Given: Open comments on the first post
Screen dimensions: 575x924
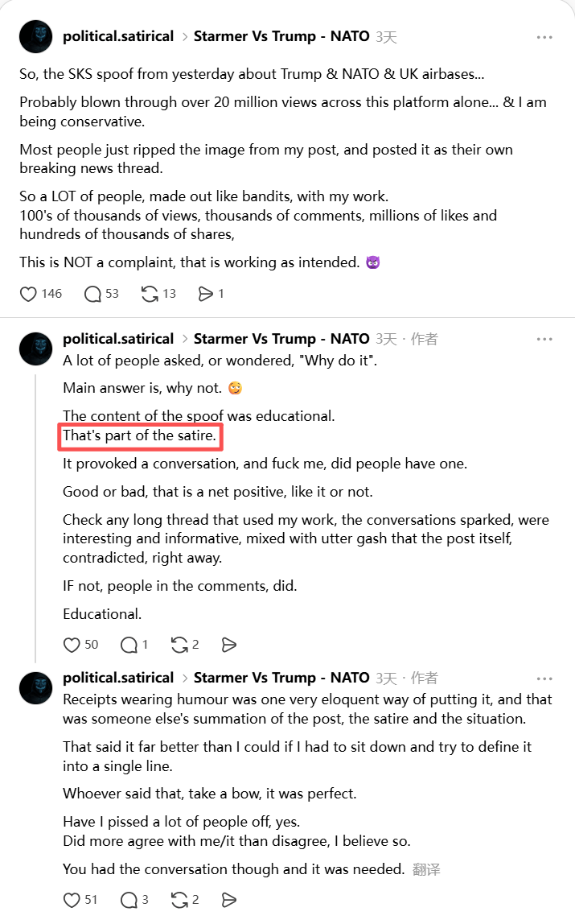Looking at the screenshot, I should [93, 294].
